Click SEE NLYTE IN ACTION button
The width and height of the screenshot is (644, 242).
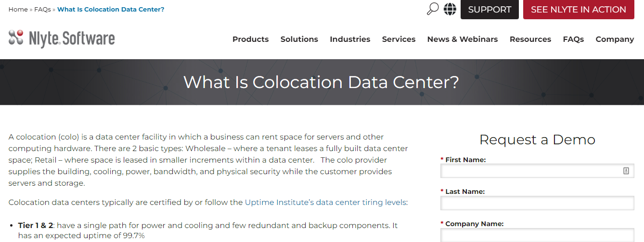click(x=579, y=10)
